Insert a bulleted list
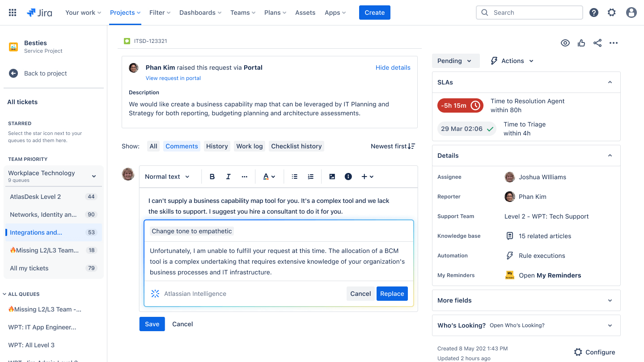The height and width of the screenshot is (362, 644). (294, 176)
